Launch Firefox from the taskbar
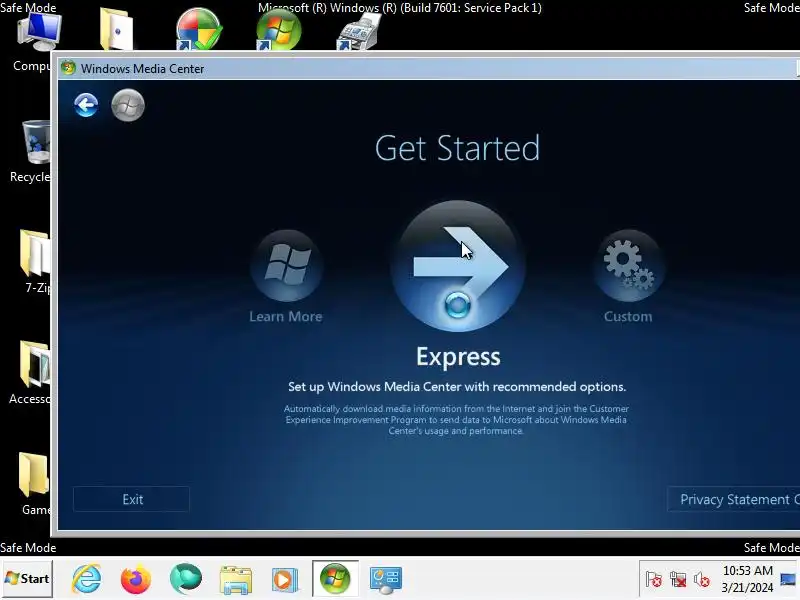Screen dimensions: 800x600 click(x=136, y=579)
